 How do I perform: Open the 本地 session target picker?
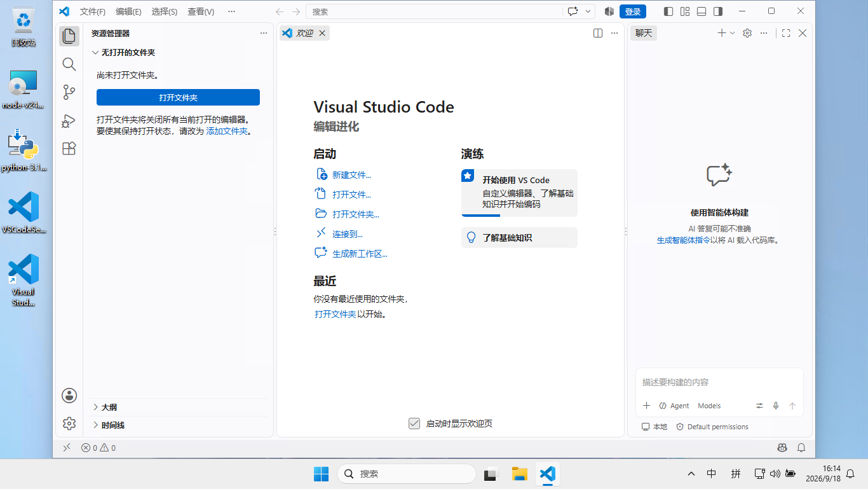(x=654, y=427)
